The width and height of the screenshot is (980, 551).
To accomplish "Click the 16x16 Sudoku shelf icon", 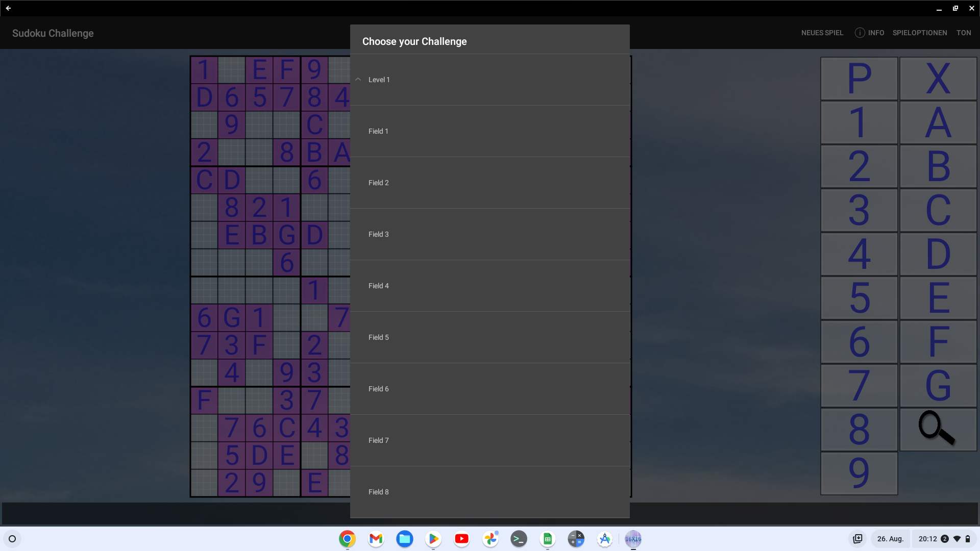I will click(633, 539).
